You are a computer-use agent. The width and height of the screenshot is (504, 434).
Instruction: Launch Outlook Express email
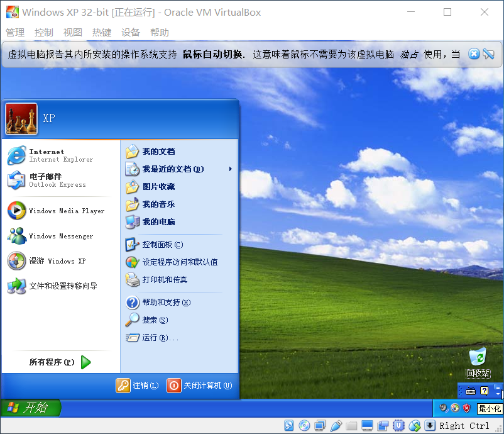61,180
